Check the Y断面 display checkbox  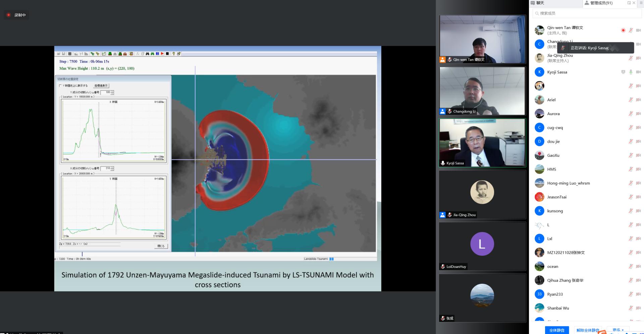tap(60, 86)
